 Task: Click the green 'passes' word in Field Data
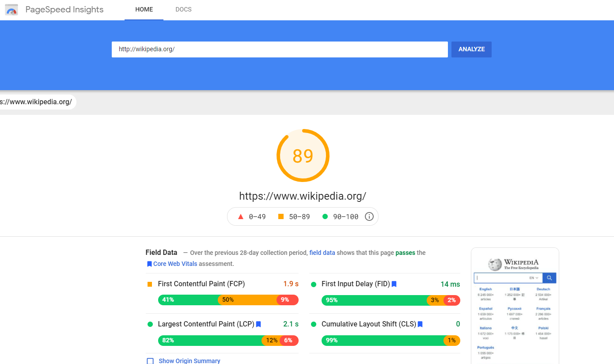point(406,253)
